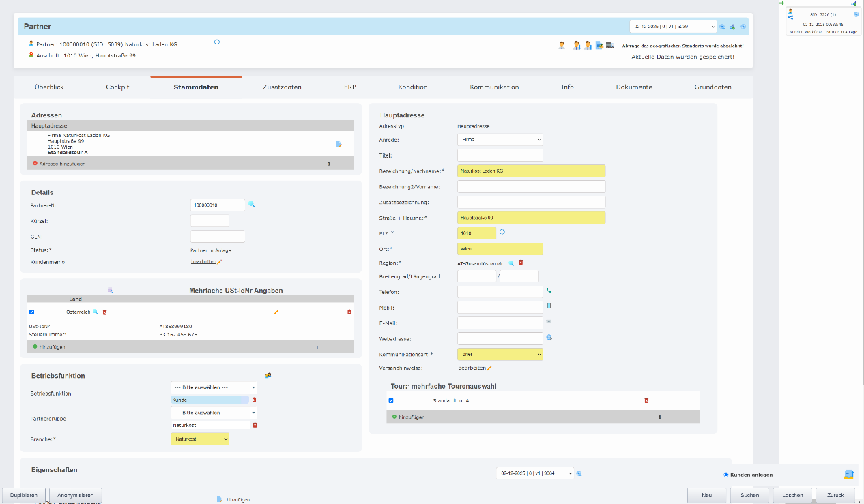864x504 pixels.
Task: Click the globe icon beside Webadresse
Action: coord(549,338)
